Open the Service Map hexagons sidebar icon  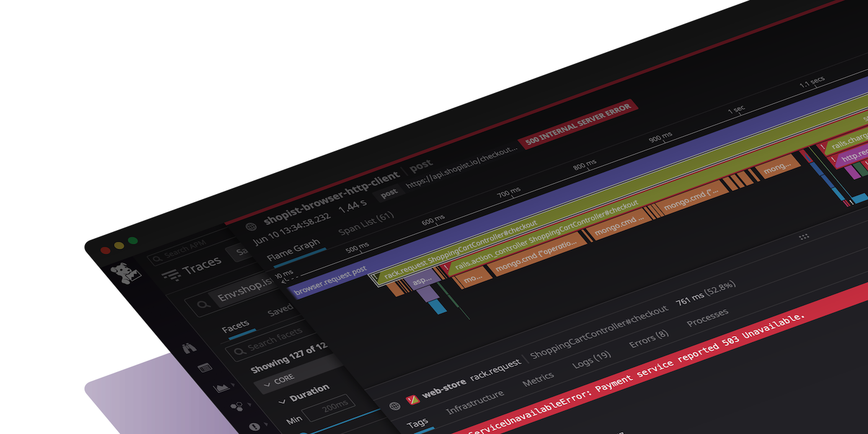236,405
